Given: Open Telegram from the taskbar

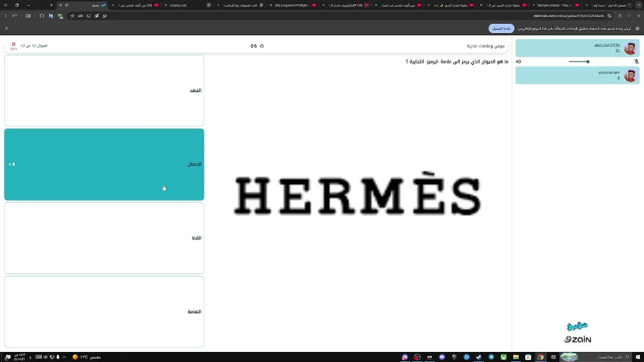Looking at the screenshot, I should click(491, 357).
